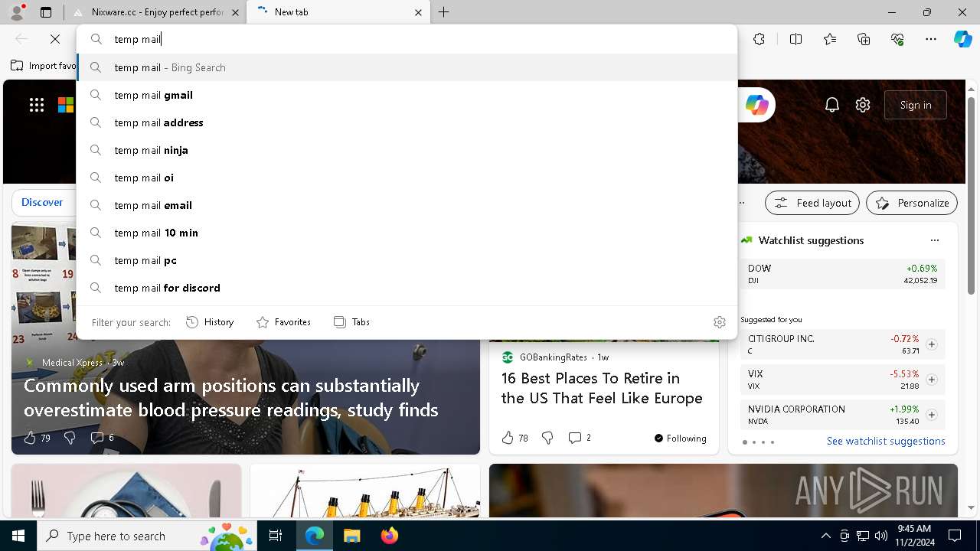Toggle Split screen icon
Screen dimensions: 980x551
pyautogui.click(x=795, y=39)
